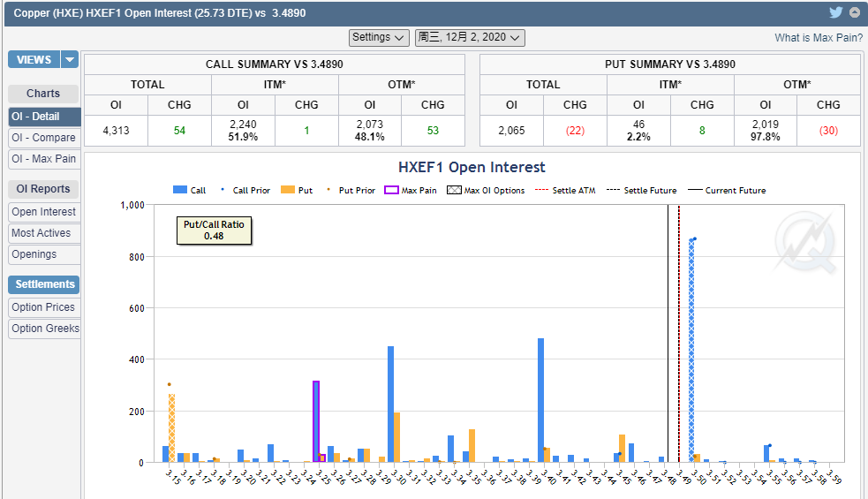Click the PUT SUMMARY VS 3.4890 header
The height and width of the screenshot is (499, 868).
point(670,64)
